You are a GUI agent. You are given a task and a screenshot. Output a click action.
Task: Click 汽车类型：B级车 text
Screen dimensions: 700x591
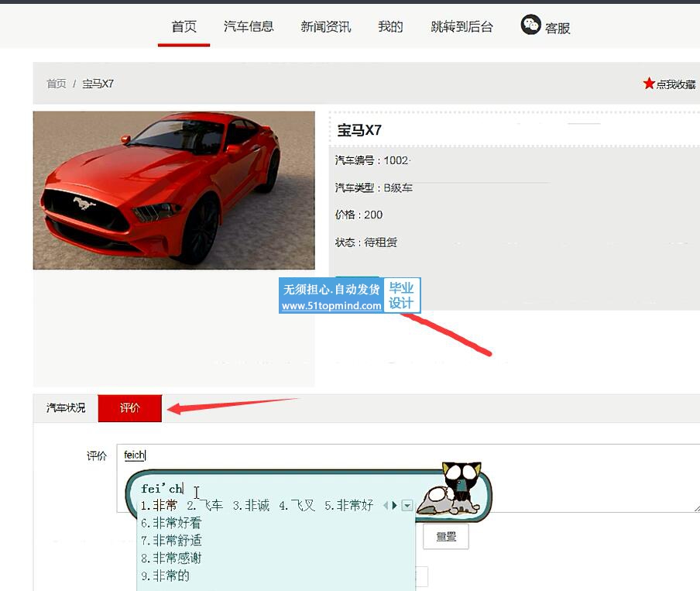click(x=374, y=187)
